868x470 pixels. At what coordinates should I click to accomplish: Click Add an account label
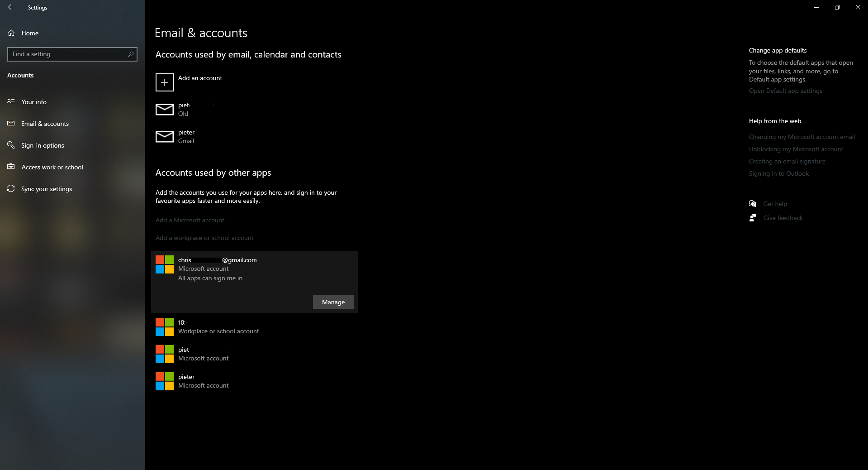(200, 78)
